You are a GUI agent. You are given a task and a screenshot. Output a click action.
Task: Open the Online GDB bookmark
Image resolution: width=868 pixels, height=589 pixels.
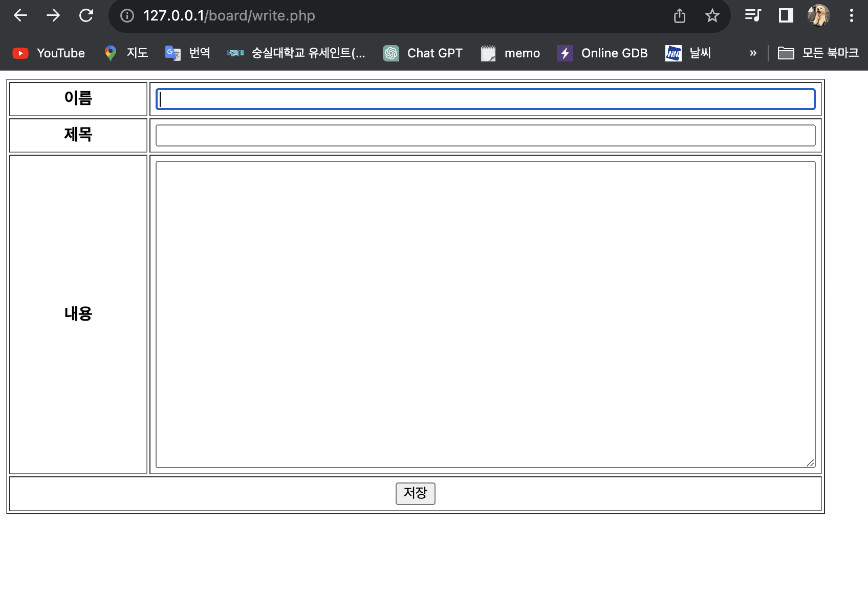tap(603, 53)
